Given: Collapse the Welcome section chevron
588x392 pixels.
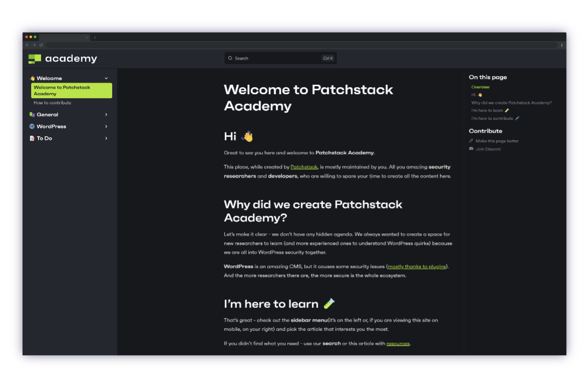Looking at the screenshot, I should click(106, 78).
